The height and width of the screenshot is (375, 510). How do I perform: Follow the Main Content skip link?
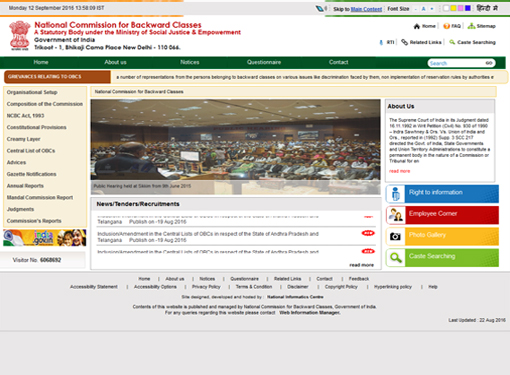point(366,9)
